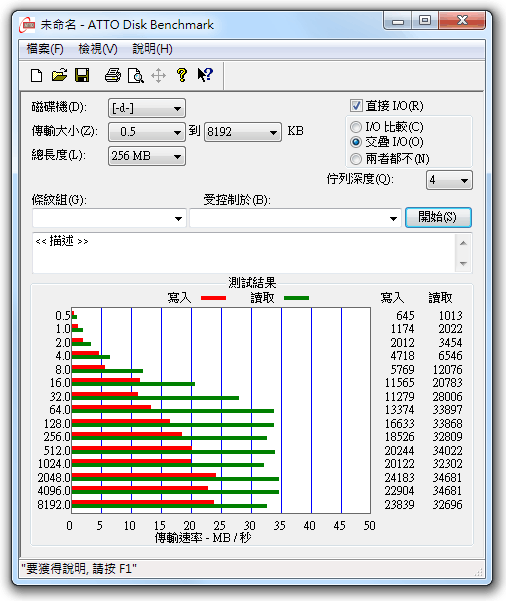506x601 pixels.
Task: Open the 8192 maximum transfer size dropdown
Action: [243, 132]
